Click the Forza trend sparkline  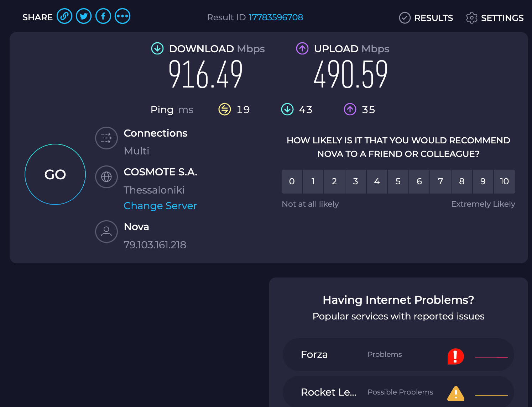(x=491, y=357)
